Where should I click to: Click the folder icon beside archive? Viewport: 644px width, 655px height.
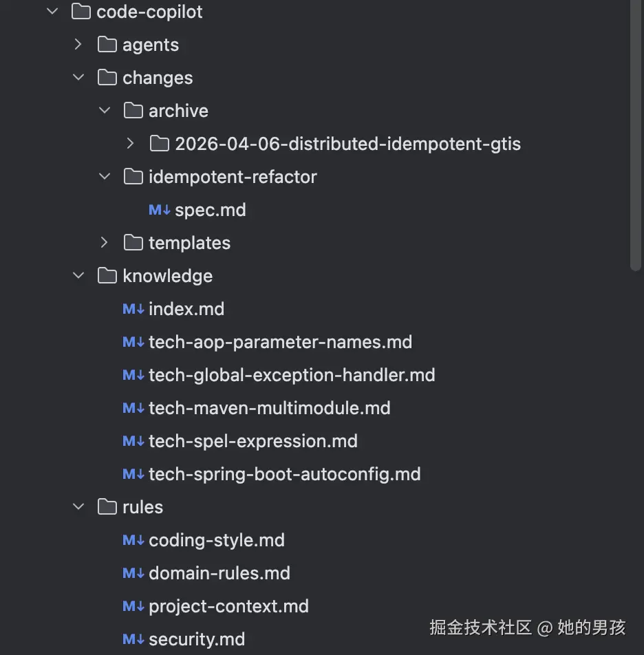point(133,111)
